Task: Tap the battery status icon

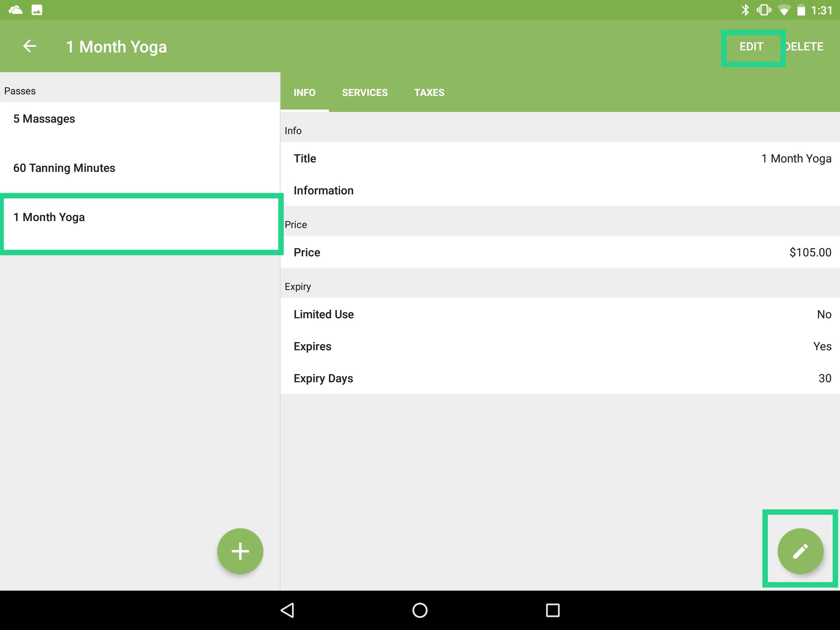Action: (x=801, y=10)
